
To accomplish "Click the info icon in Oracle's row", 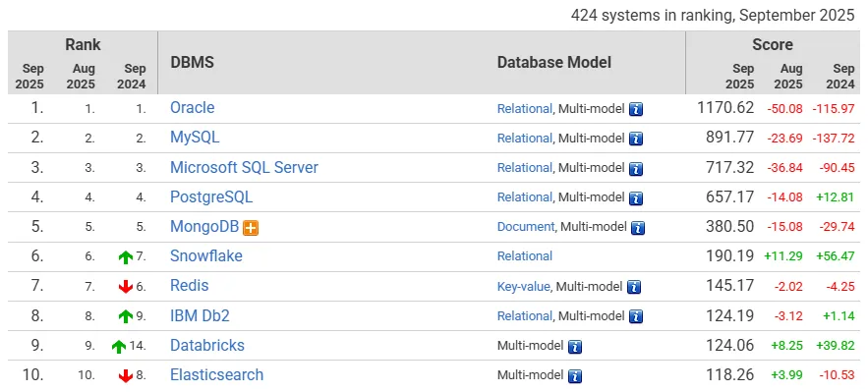I will 636,109.
